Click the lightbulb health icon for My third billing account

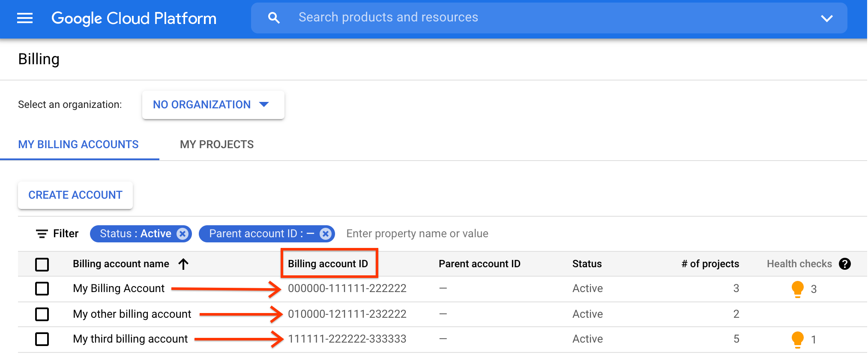pos(797,340)
